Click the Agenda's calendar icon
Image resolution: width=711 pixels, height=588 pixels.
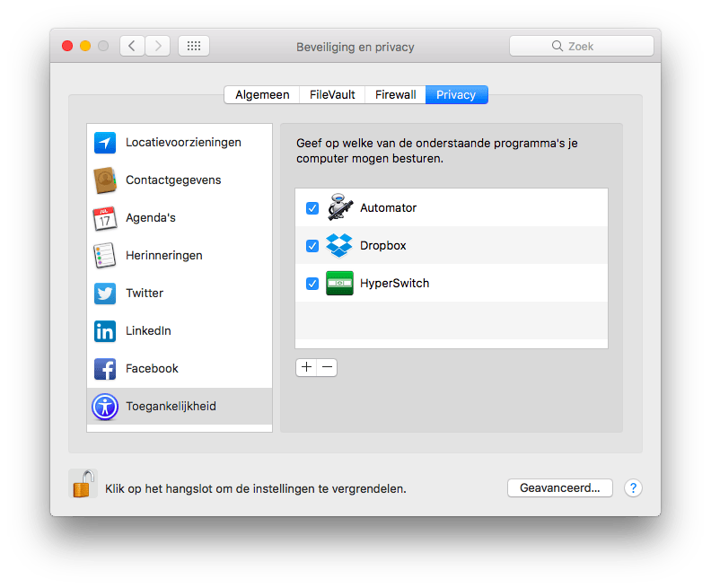click(105, 218)
